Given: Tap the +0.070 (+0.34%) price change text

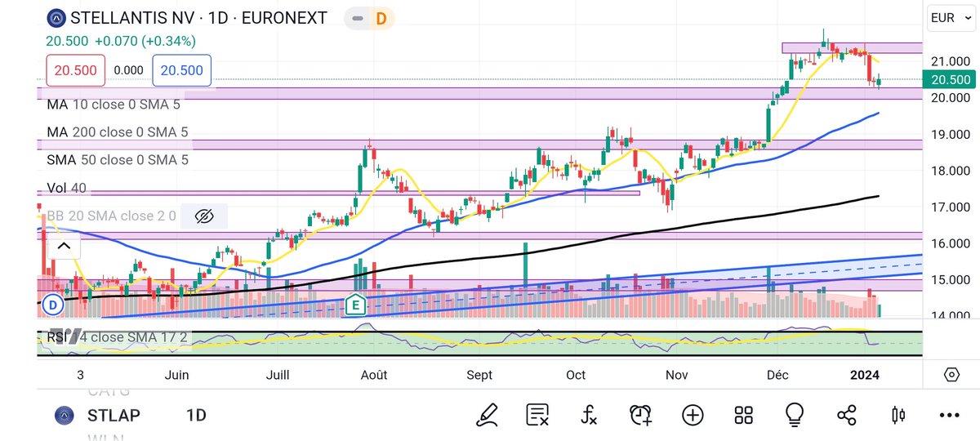Looking at the screenshot, I should 145,41.
